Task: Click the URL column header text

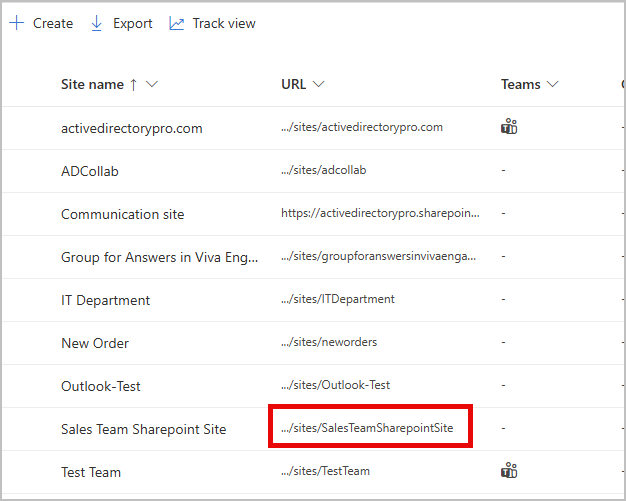Action: 293,84
